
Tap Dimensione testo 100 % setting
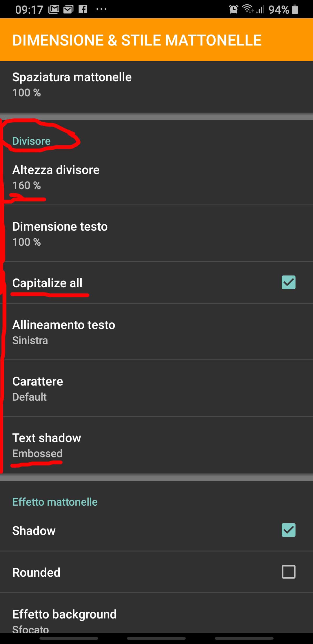coord(156,234)
